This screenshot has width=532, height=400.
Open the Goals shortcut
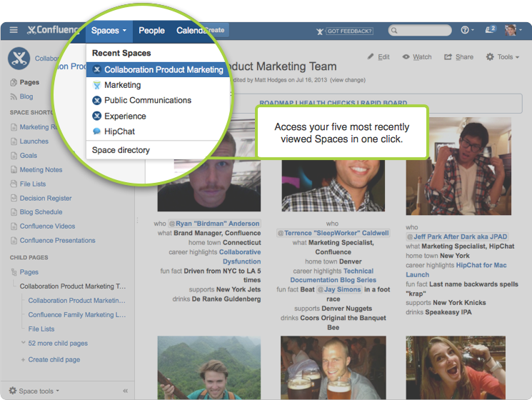pyautogui.click(x=28, y=156)
